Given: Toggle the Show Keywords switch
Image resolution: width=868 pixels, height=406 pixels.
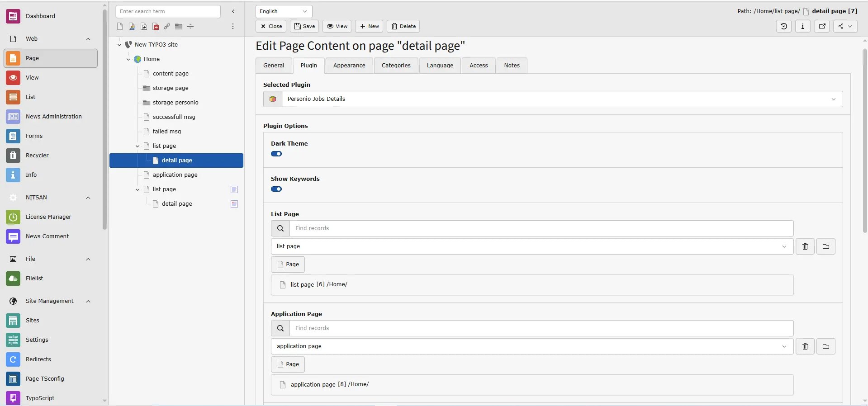Looking at the screenshot, I should [276, 189].
